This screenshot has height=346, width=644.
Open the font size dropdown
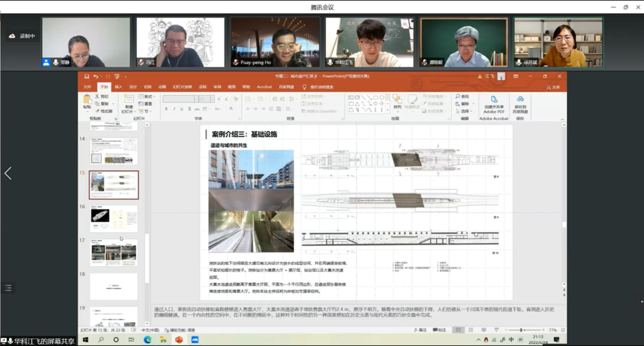point(212,99)
